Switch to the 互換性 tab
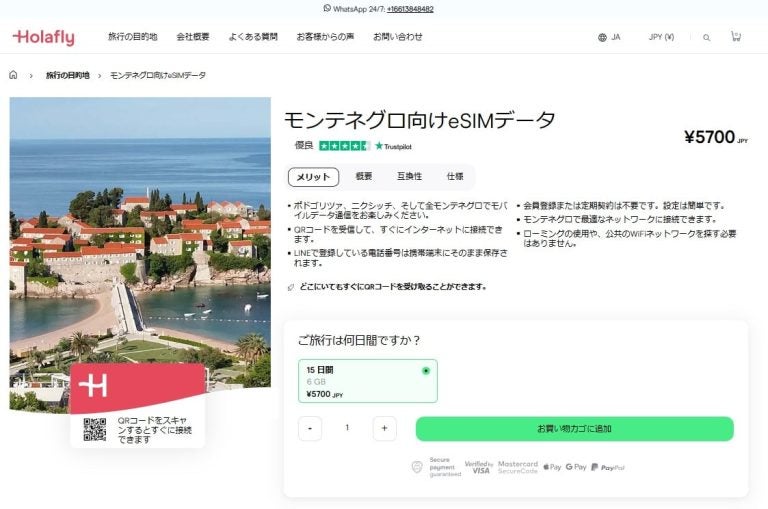The width and height of the screenshot is (768, 509). pyautogui.click(x=409, y=176)
